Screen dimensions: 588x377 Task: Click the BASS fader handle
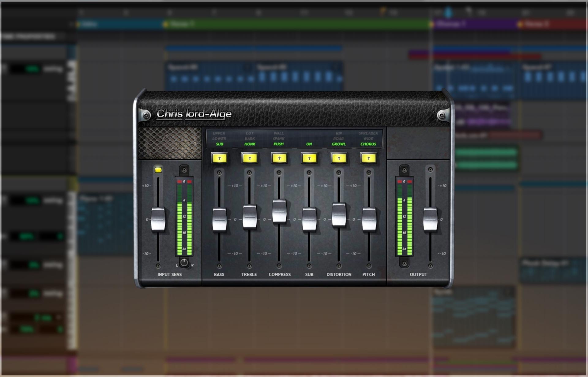pyautogui.click(x=219, y=219)
